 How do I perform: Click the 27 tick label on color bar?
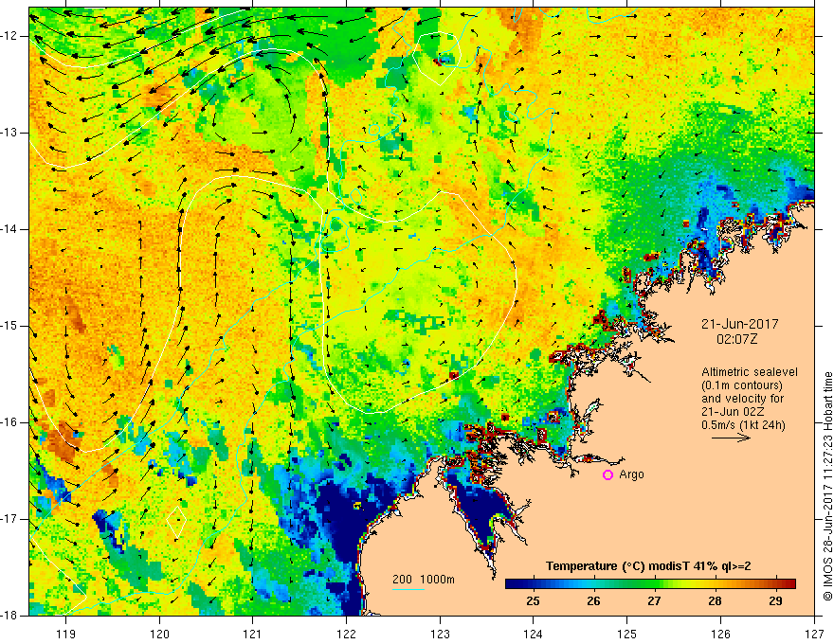[x=654, y=601]
